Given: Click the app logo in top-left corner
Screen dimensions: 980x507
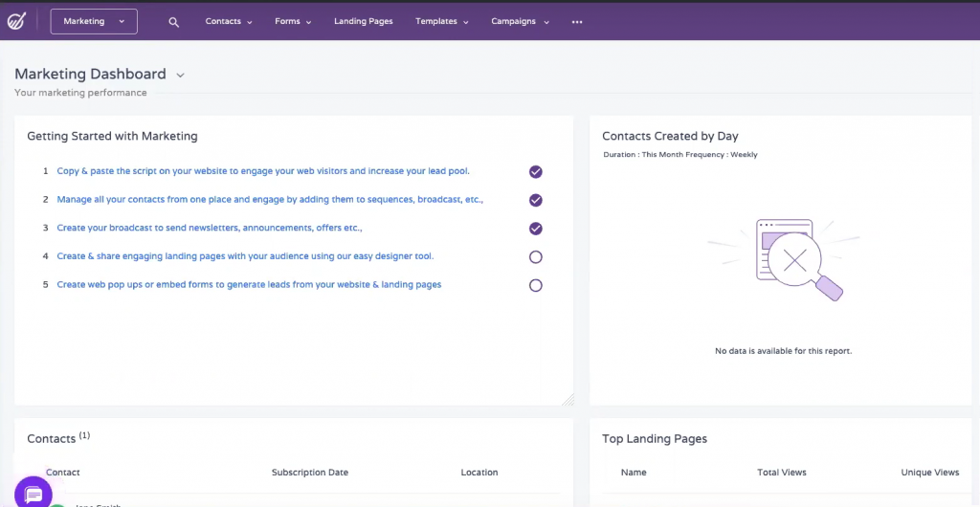Looking at the screenshot, I should click(16, 21).
